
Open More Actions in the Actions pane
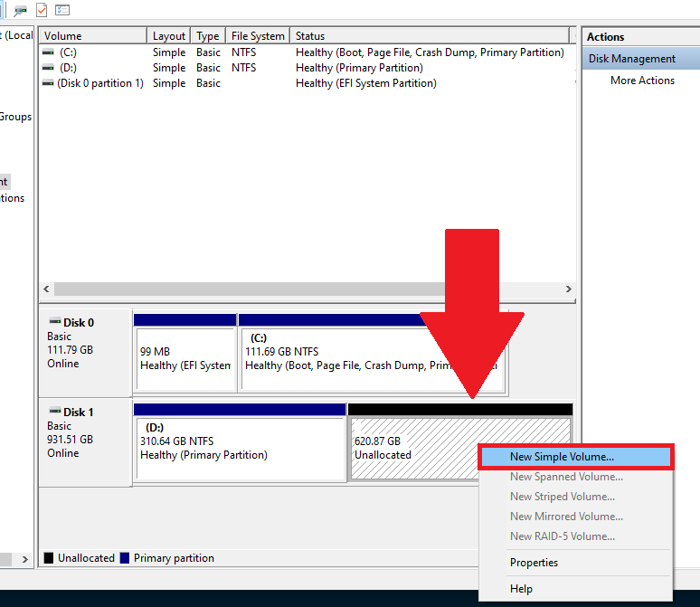click(x=642, y=81)
